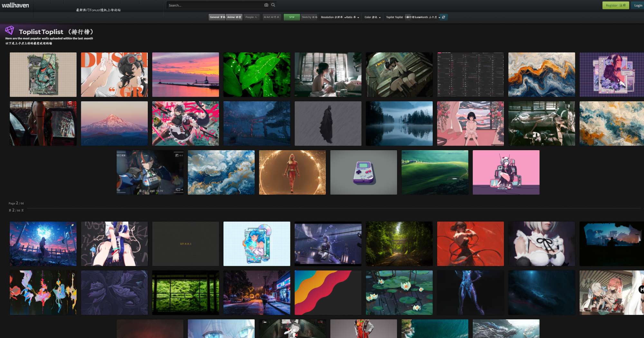The width and height of the screenshot is (644, 338).
Task: Click the magnifier search icon
Action: [x=273, y=5]
